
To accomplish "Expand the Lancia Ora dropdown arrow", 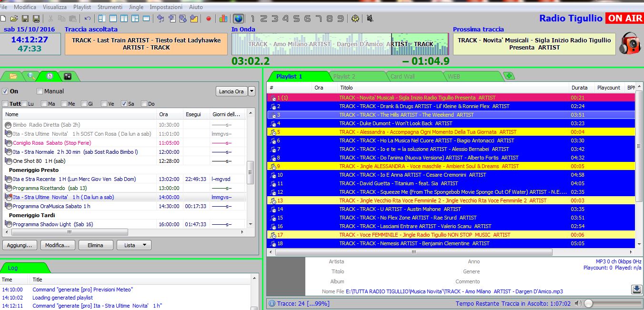I will pos(252,91).
